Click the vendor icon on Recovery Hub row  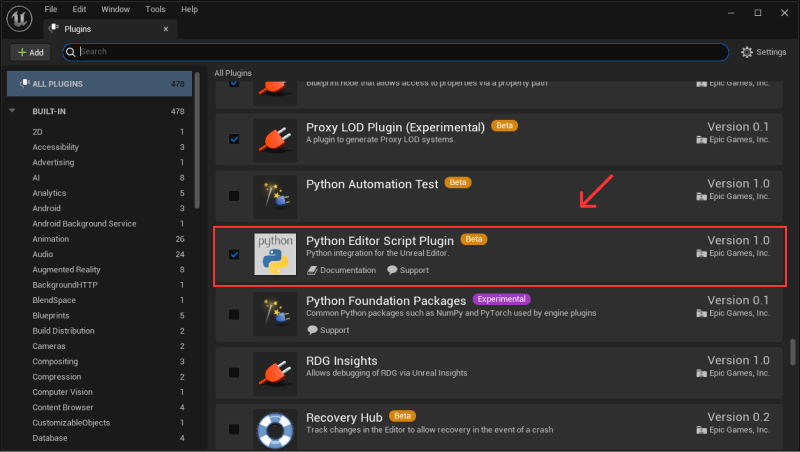tap(702, 430)
